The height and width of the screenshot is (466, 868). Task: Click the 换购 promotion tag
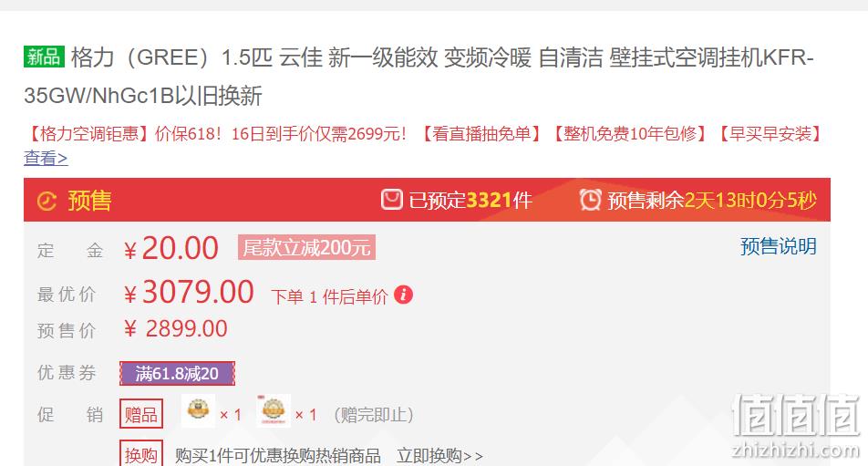[141, 454]
